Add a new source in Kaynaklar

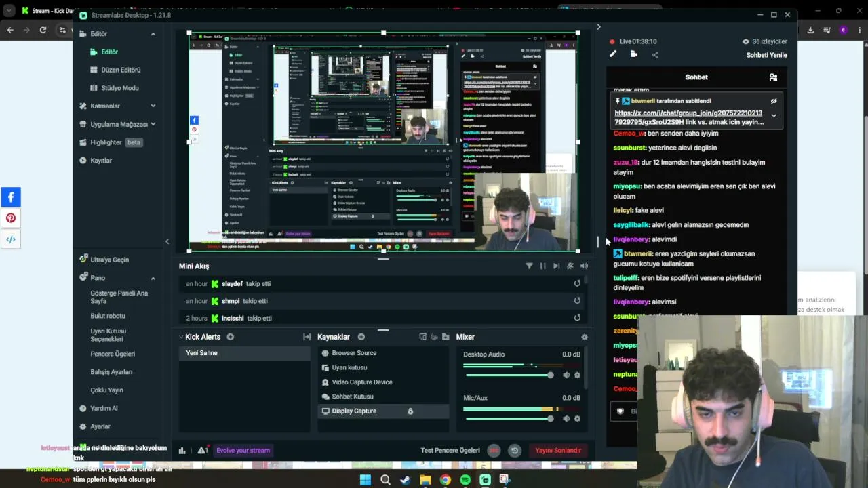361,337
